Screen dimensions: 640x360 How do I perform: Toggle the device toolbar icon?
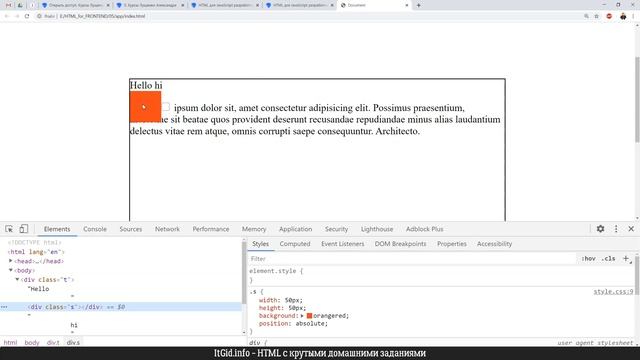point(24,229)
